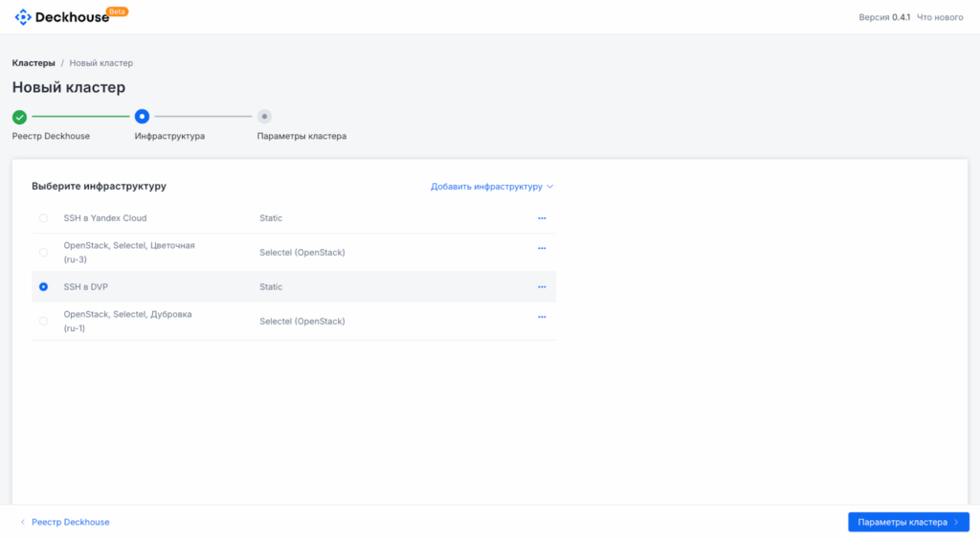This screenshot has height=539, width=980.
Task: Click the Beta badge next to Deckhouse
Action: [x=118, y=11]
